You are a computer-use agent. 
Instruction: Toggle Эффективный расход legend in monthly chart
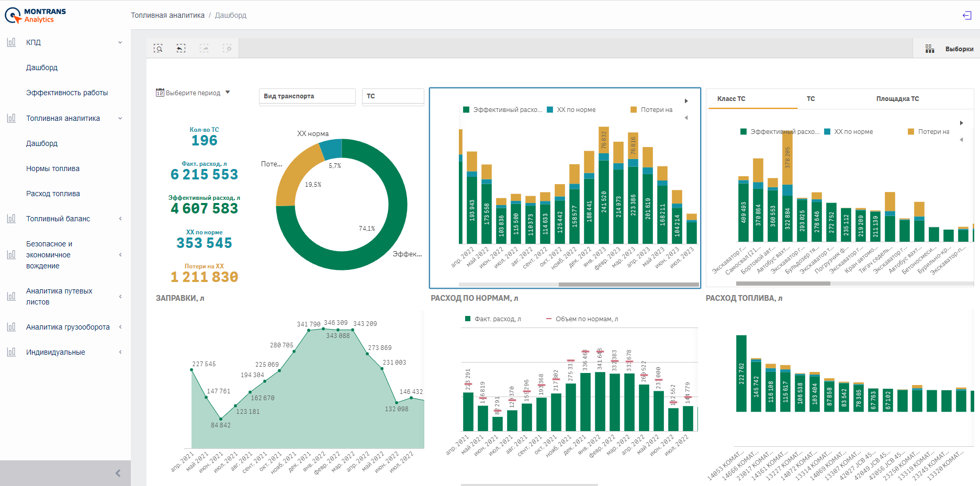(x=503, y=110)
